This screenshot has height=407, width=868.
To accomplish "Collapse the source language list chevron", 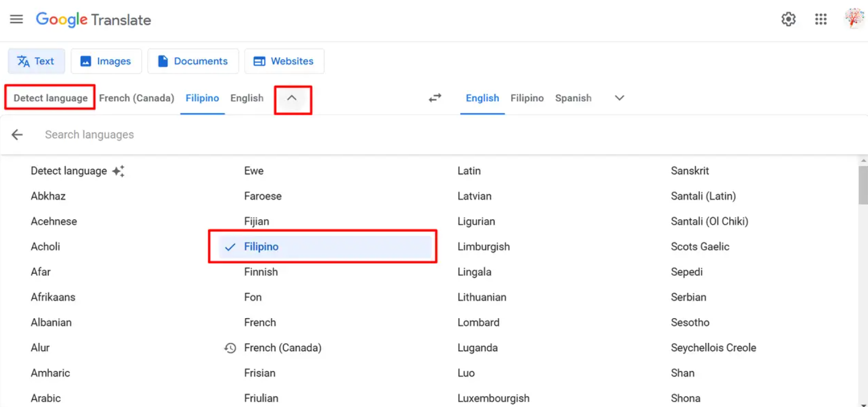I will click(x=292, y=98).
